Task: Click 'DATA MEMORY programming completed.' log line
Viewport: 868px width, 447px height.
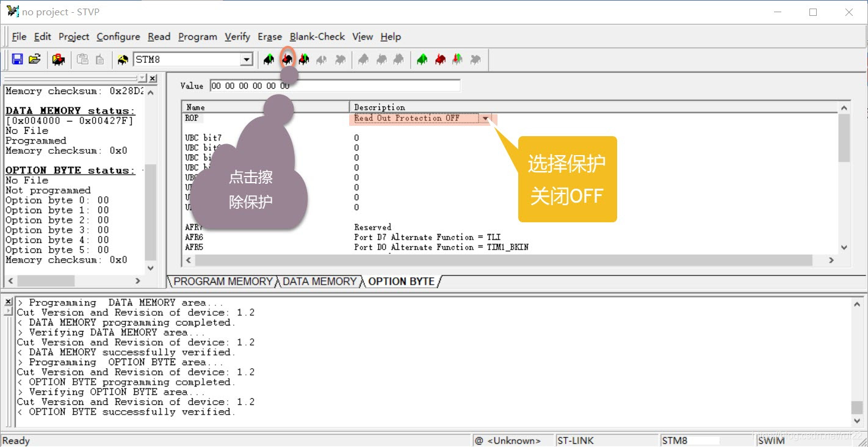Action: 132,322
